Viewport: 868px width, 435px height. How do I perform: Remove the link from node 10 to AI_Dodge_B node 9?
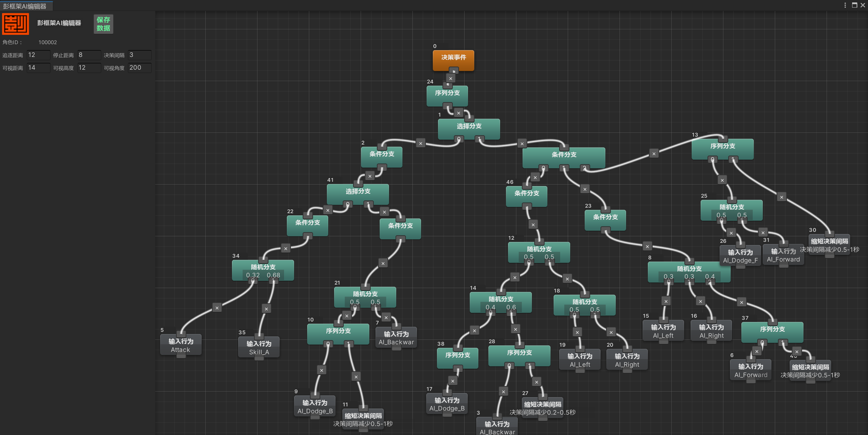point(321,370)
